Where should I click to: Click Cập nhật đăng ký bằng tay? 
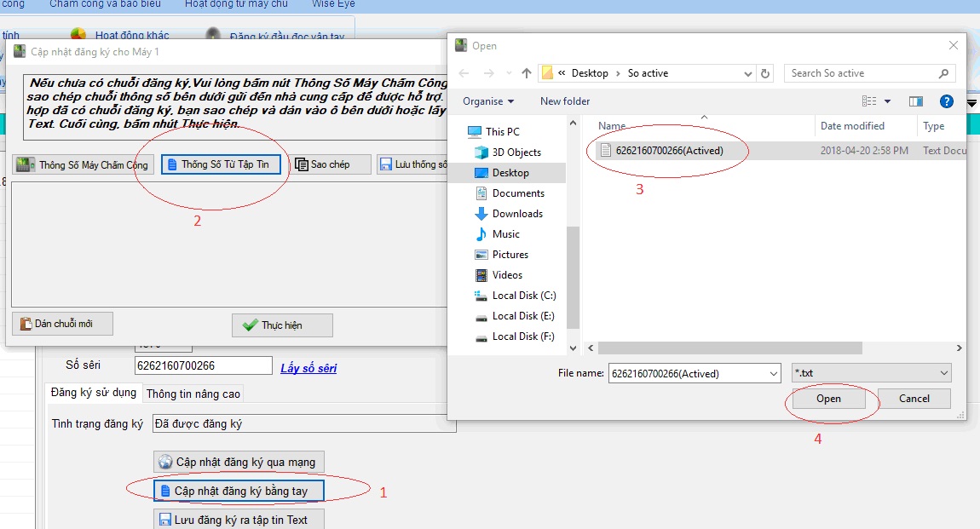(238, 491)
